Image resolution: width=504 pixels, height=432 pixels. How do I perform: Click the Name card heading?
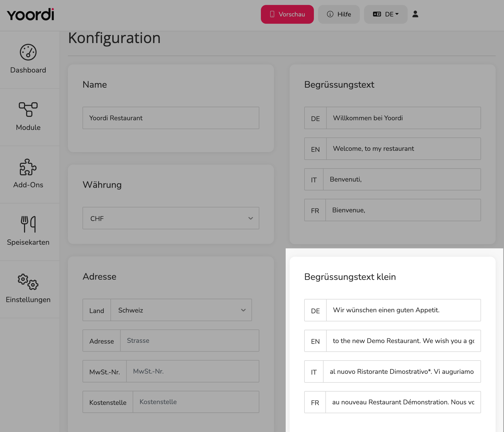pyautogui.click(x=95, y=85)
